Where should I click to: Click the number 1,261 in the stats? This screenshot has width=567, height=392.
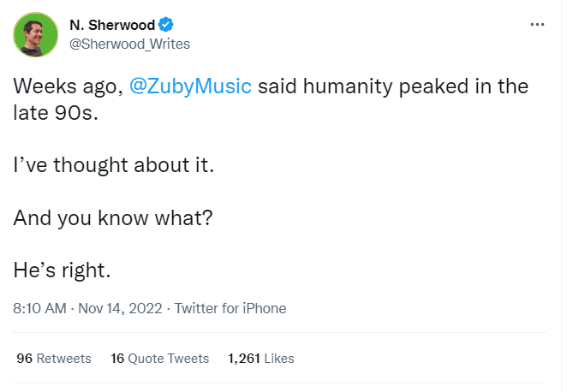tap(244, 359)
